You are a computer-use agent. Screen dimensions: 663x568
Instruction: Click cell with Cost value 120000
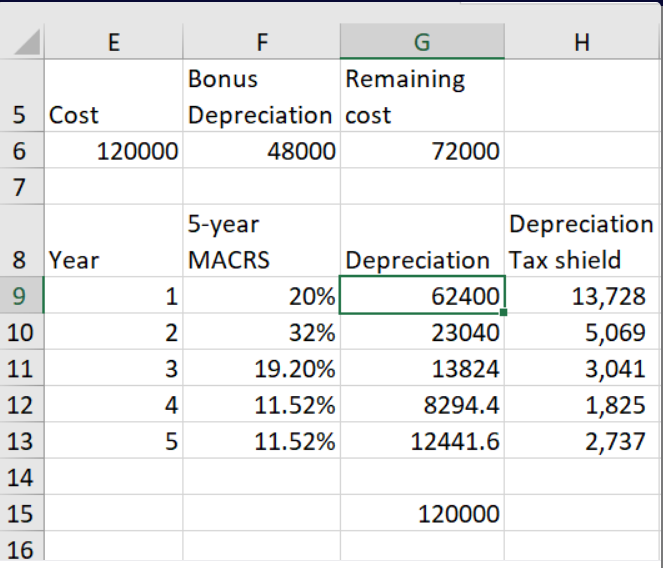[112, 152]
